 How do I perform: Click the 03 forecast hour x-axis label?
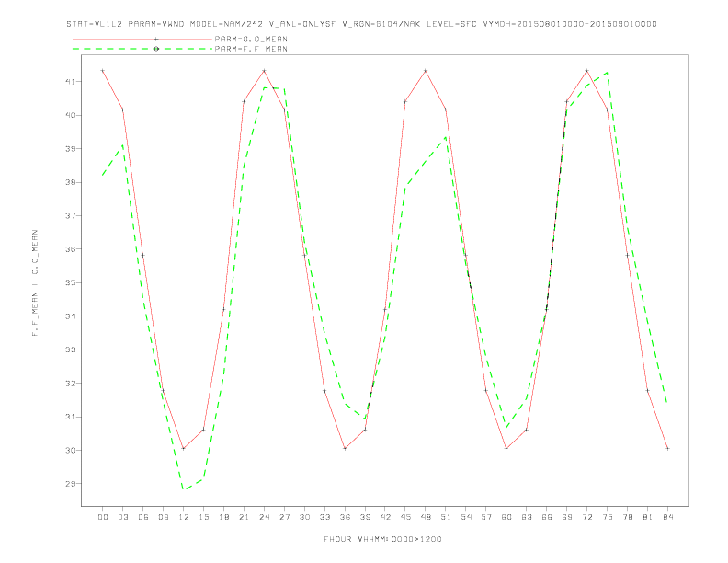122,517
